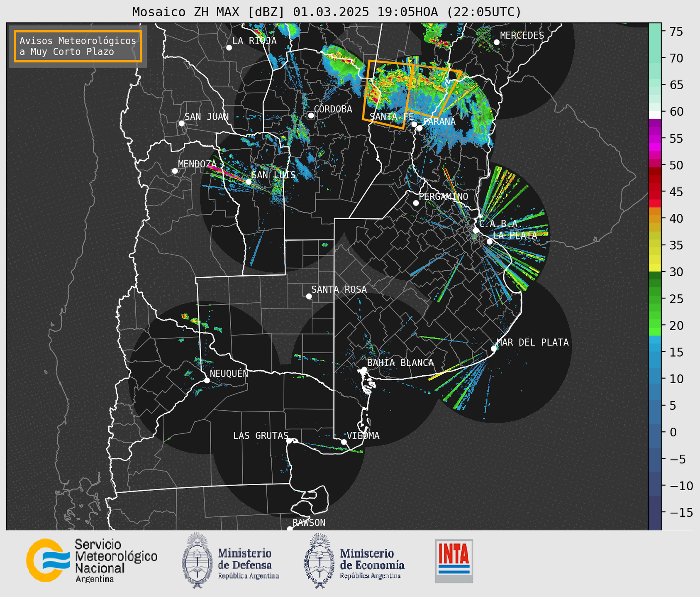Click the 55 dBZ magenta band on color scale
This screenshot has height=597, width=700.
tap(655, 138)
